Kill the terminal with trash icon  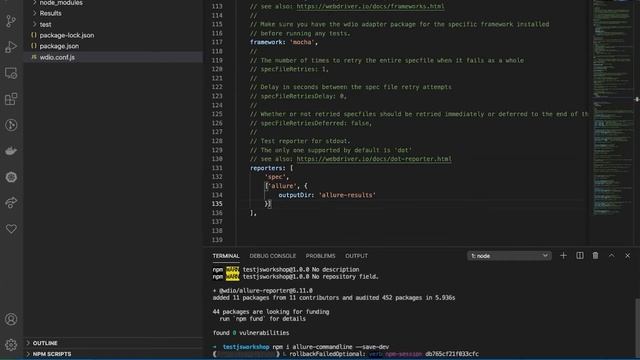596,256
